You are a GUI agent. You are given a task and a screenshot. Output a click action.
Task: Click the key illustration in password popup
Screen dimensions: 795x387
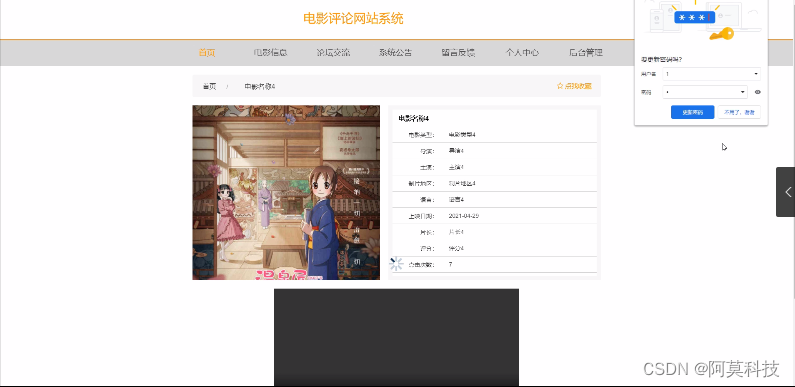(721, 34)
